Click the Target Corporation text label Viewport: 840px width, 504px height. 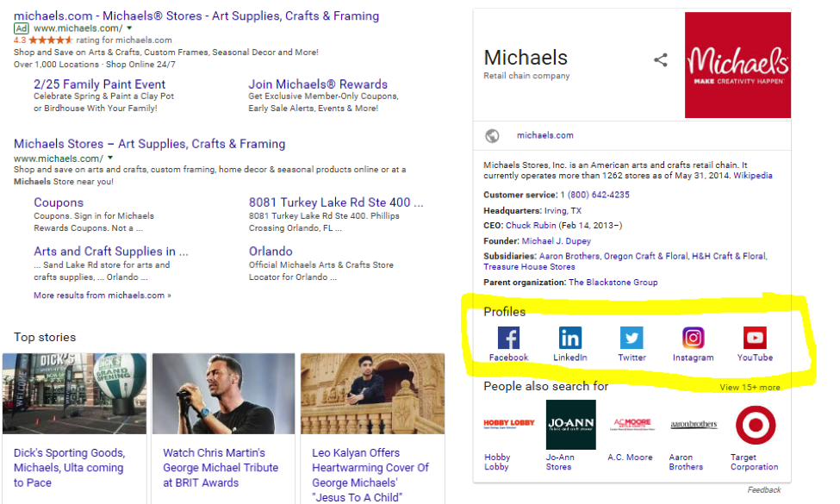coord(755,463)
